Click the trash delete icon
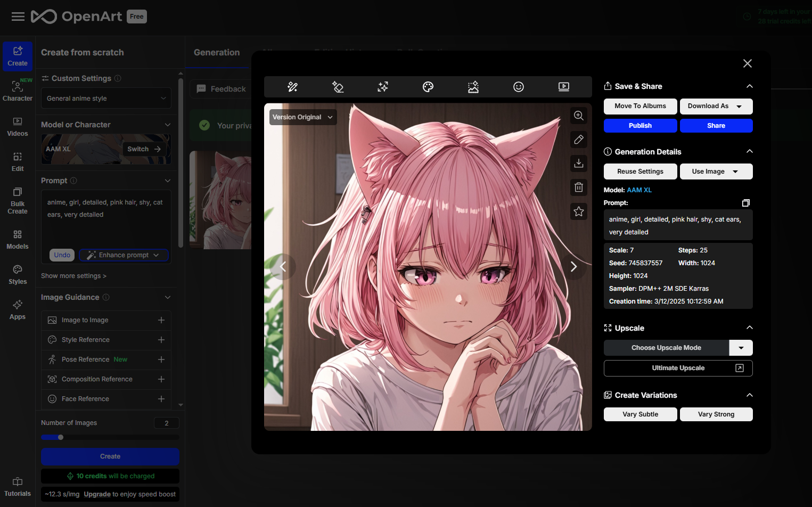The height and width of the screenshot is (507, 812). point(579,187)
